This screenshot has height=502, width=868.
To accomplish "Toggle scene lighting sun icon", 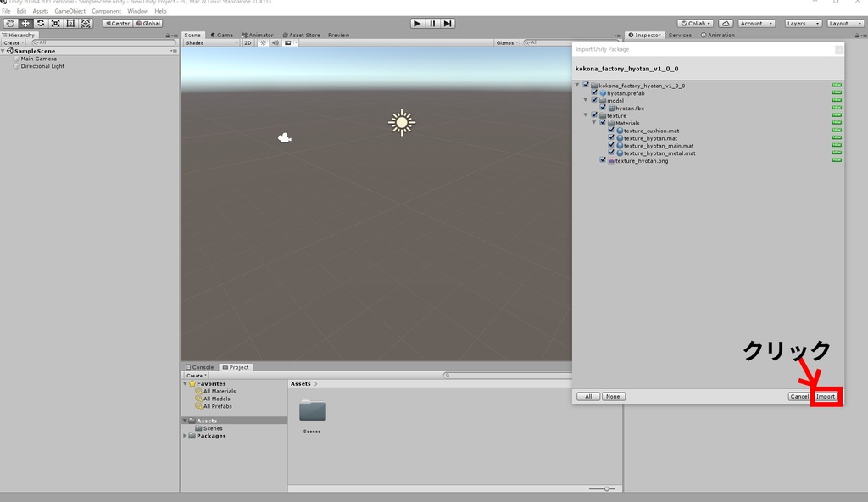I will [x=263, y=42].
